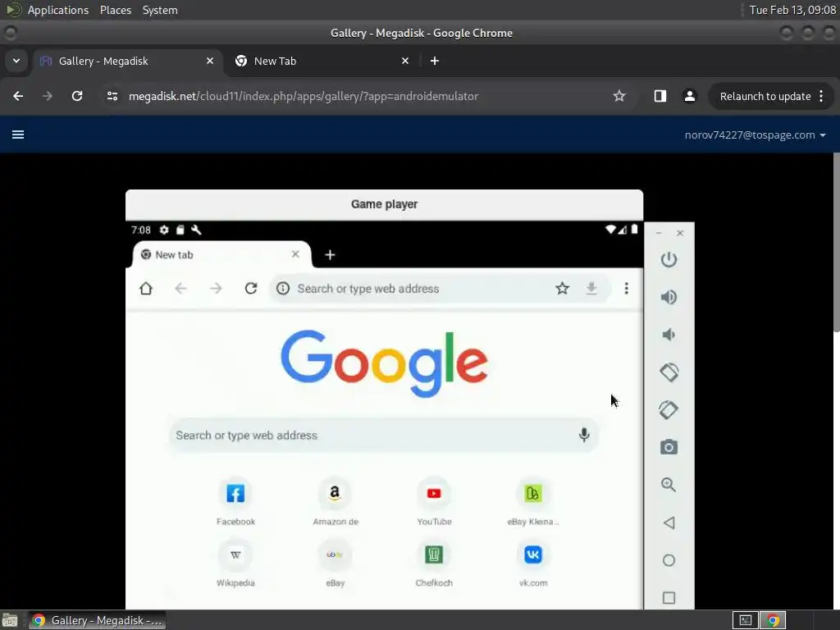Open the Megadisk hamburger menu
This screenshot has width=840, height=630.
(18, 135)
